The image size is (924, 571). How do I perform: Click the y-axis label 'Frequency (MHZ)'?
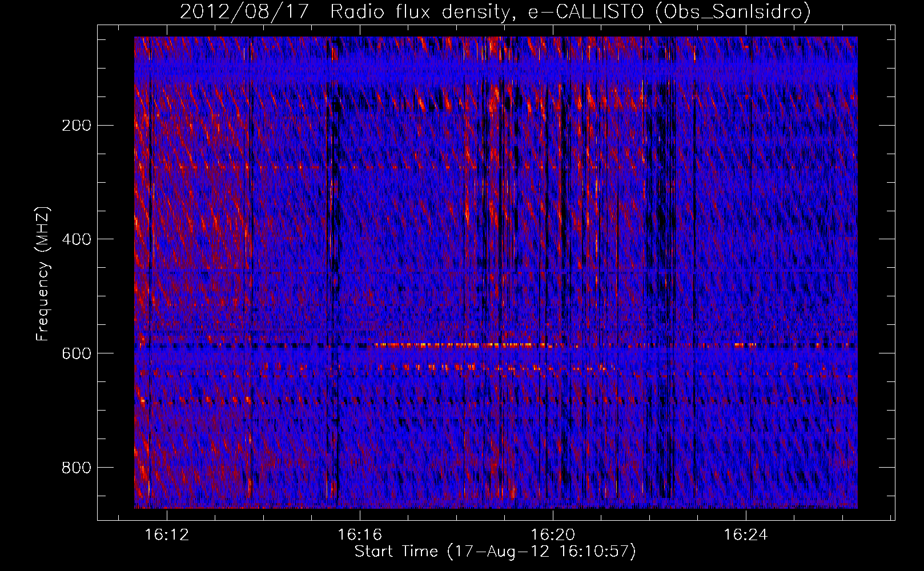pyautogui.click(x=43, y=274)
